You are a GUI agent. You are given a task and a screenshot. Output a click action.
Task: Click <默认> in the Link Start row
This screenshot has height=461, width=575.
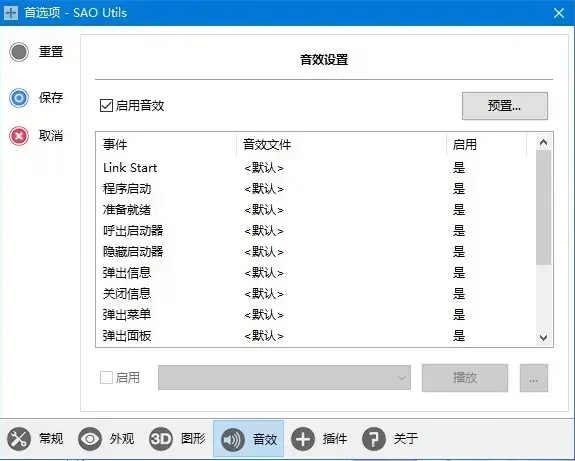pos(264,168)
